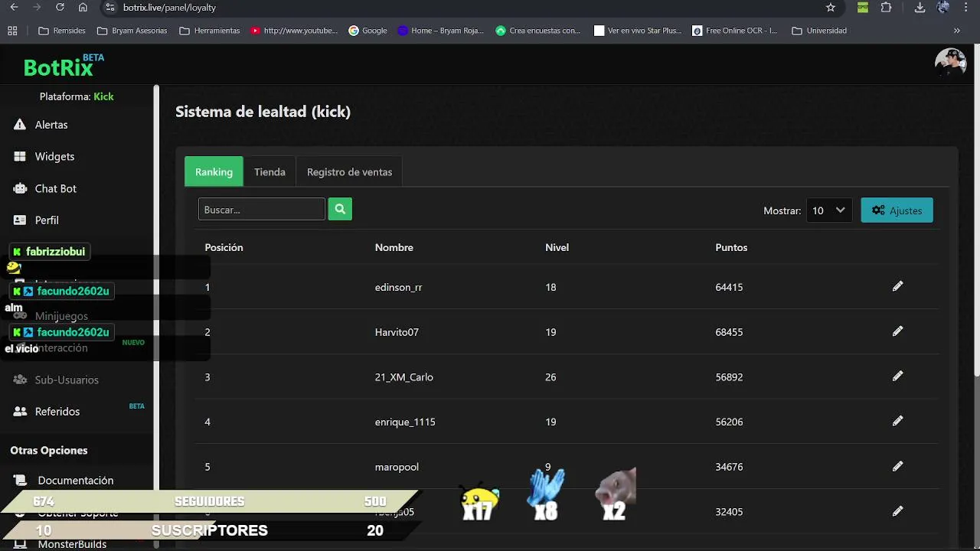Open the Mostrar 10 rows dropdown
This screenshot has width=980, height=551.
(x=829, y=210)
